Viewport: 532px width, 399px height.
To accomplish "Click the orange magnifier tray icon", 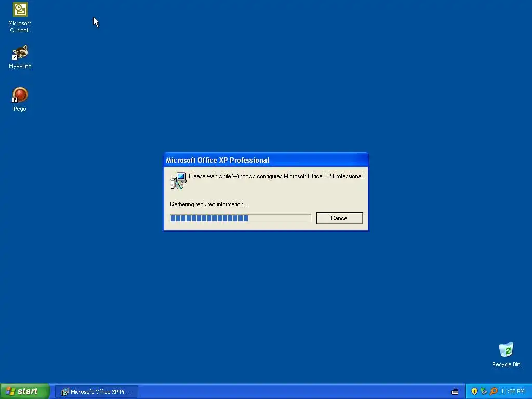I will point(494,391).
